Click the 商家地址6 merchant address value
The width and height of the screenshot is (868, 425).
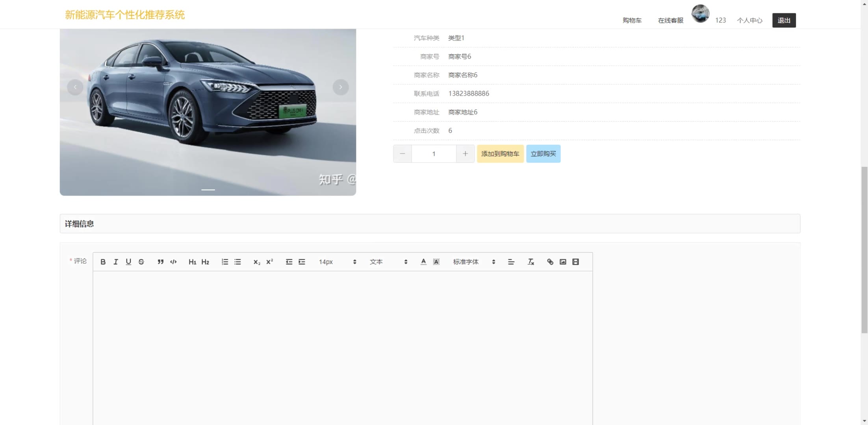(463, 112)
